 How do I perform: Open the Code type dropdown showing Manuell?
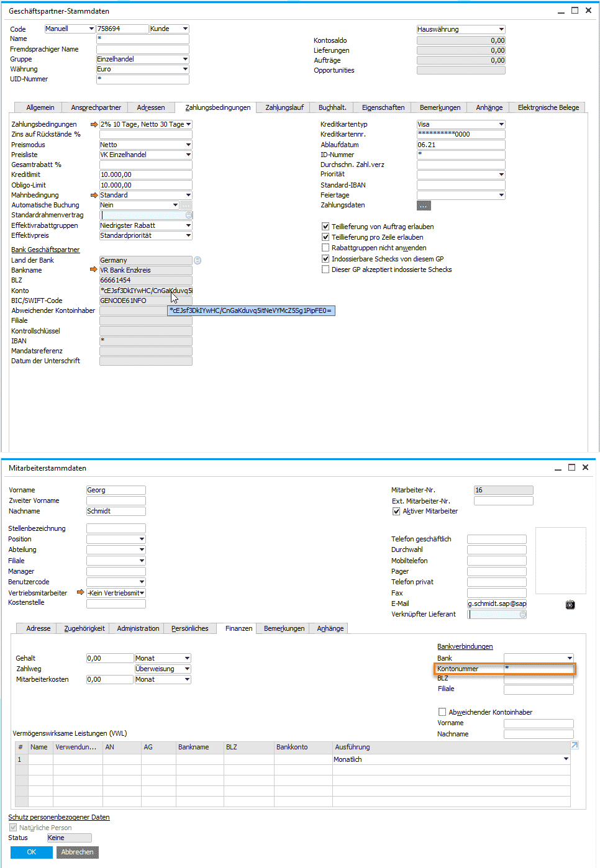click(70, 29)
